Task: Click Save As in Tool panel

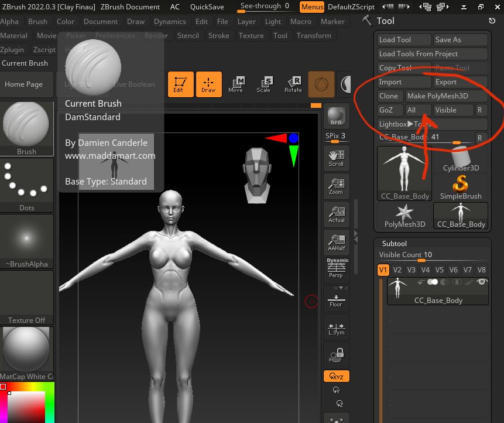Action: 461,40
